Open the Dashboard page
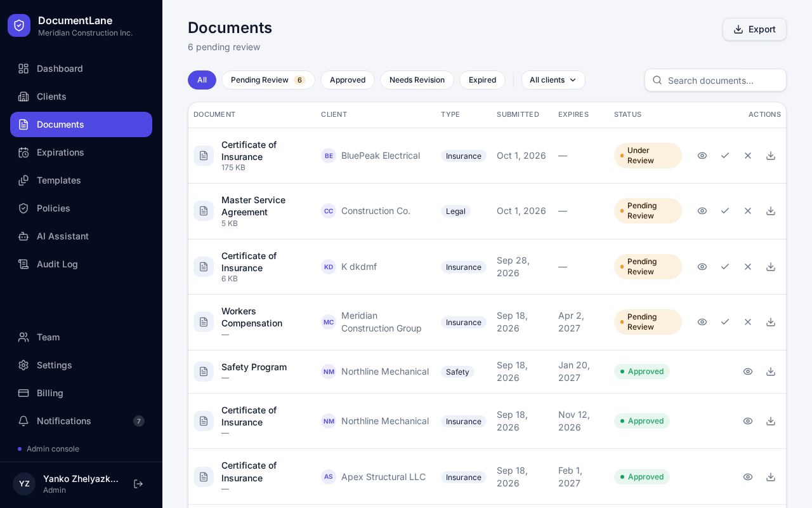Image resolution: width=812 pixels, height=508 pixels. coord(81,69)
